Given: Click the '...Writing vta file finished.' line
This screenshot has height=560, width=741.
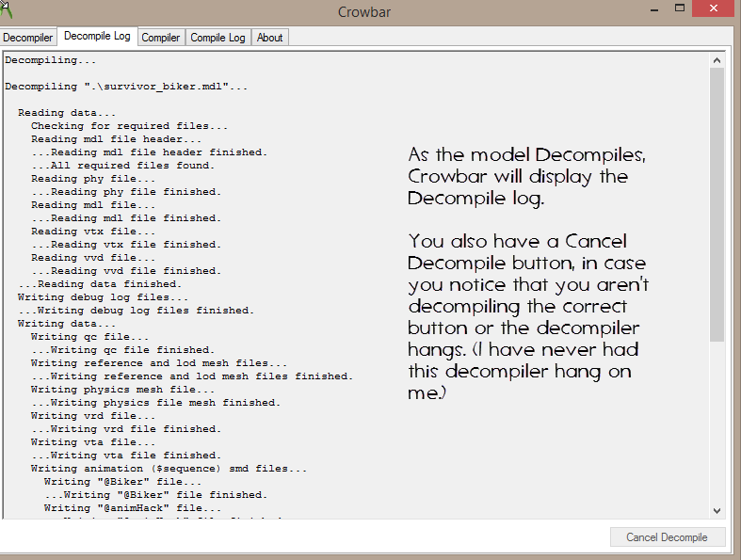Looking at the screenshot, I should 126,456.
